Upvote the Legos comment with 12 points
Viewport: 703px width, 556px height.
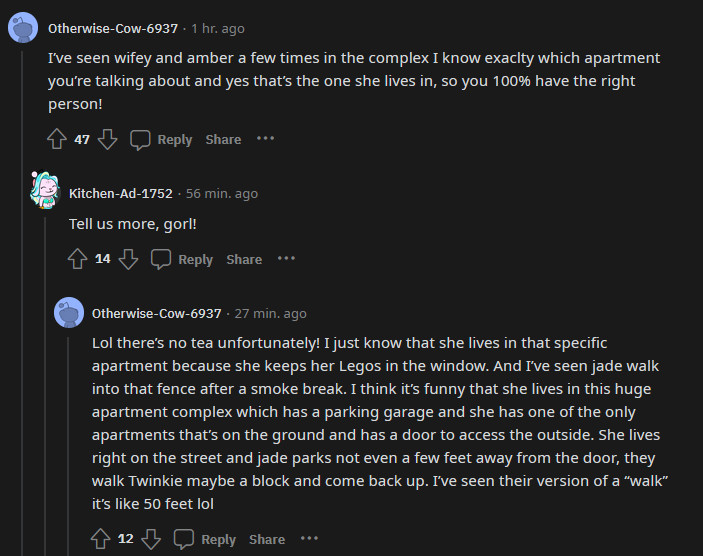click(101, 539)
